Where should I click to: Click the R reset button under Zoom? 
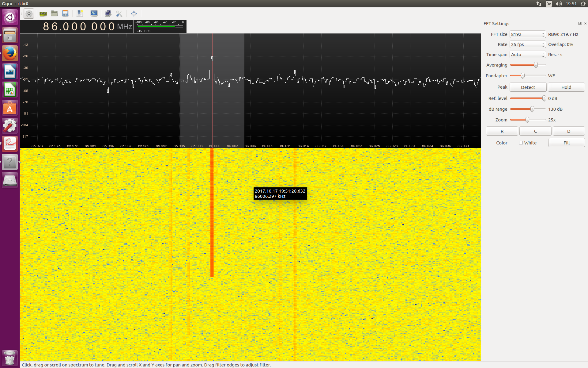[502, 131]
